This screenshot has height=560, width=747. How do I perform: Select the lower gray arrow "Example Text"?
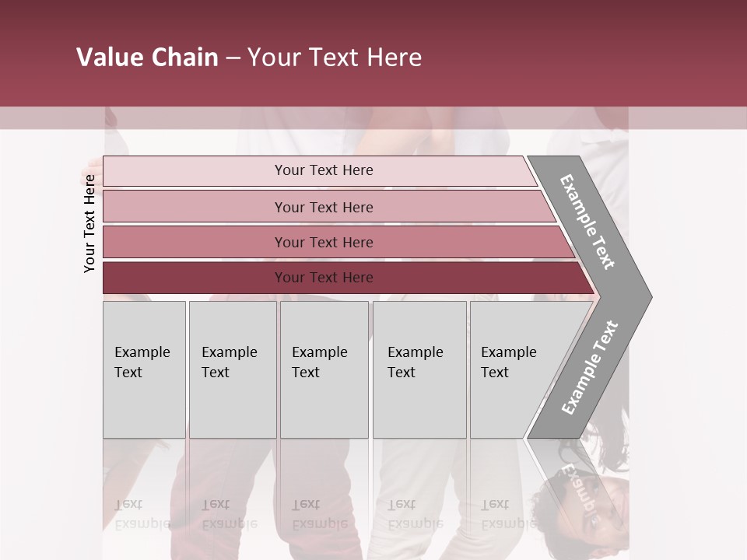[590, 368]
